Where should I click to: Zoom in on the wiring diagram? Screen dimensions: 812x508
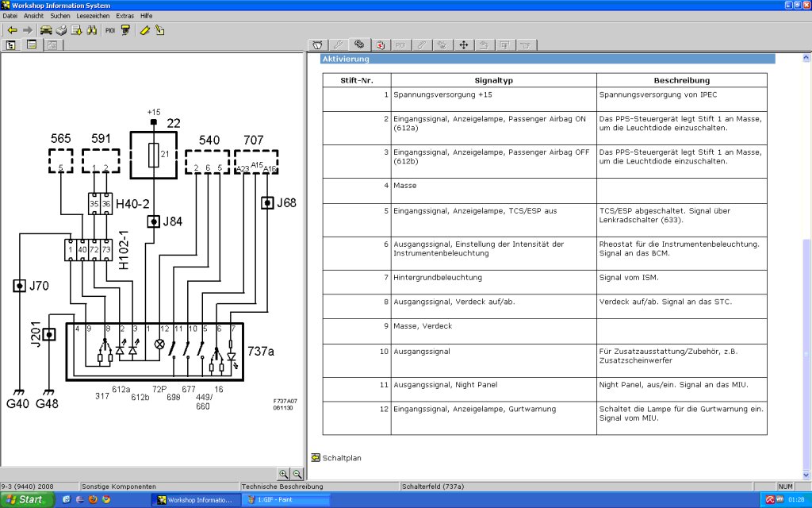(283, 474)
